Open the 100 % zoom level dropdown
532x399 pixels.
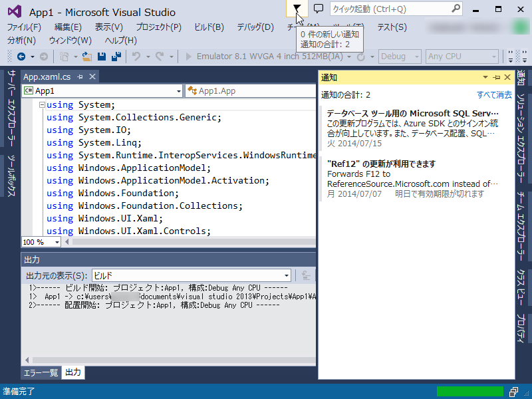coord(41,242)
